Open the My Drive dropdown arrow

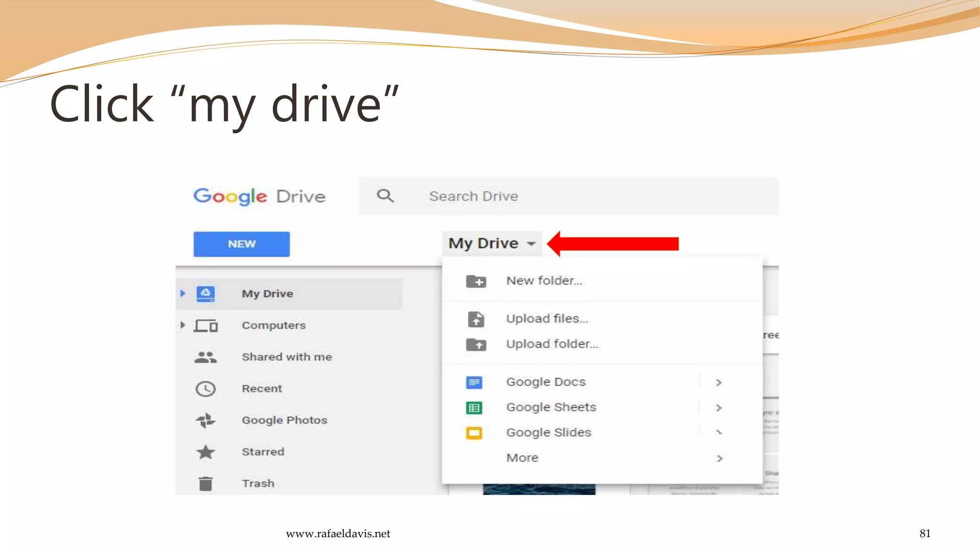pos(531,244)
